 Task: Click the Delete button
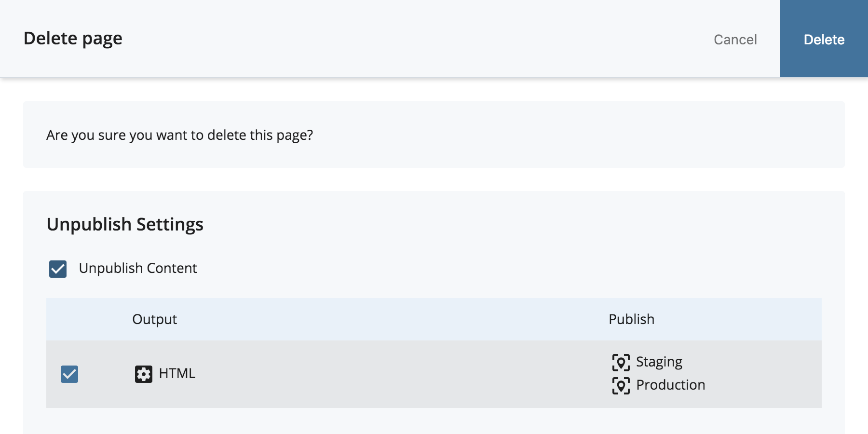point(824,39)
